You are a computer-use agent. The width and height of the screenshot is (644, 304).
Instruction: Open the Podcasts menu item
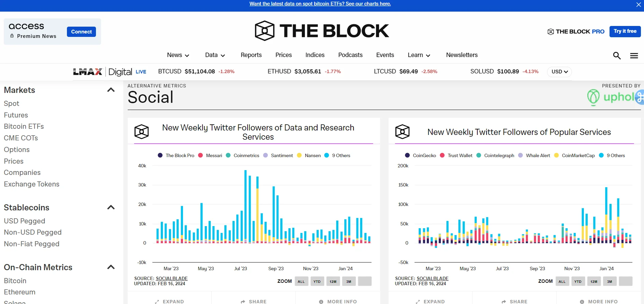(x=350, y=55)
